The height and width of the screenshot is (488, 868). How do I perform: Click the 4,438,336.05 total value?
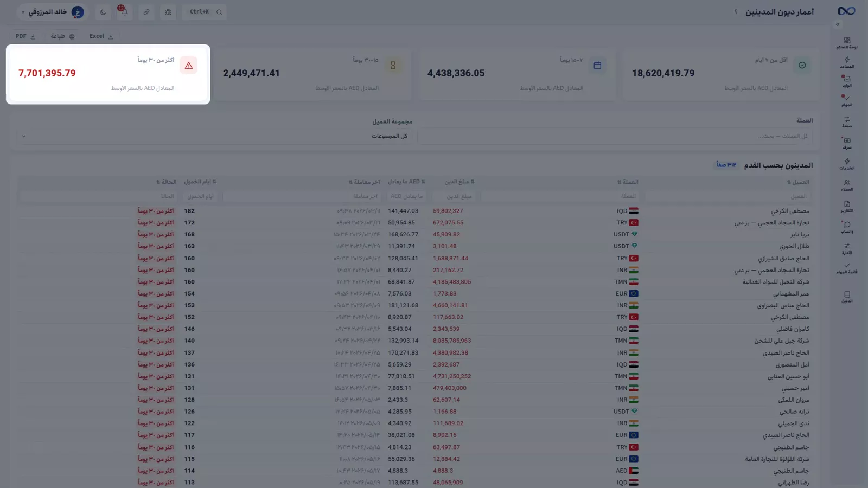pyautogui.click(x=456, y=73)
